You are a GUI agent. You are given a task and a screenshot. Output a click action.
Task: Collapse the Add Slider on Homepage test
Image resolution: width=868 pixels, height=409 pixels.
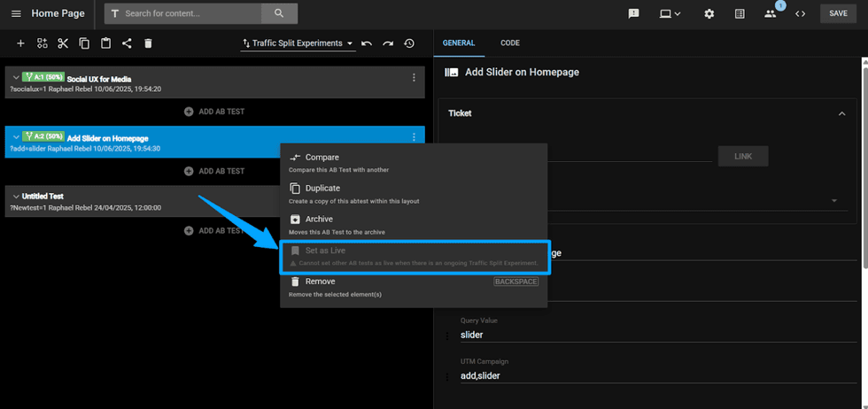point(16,137)
